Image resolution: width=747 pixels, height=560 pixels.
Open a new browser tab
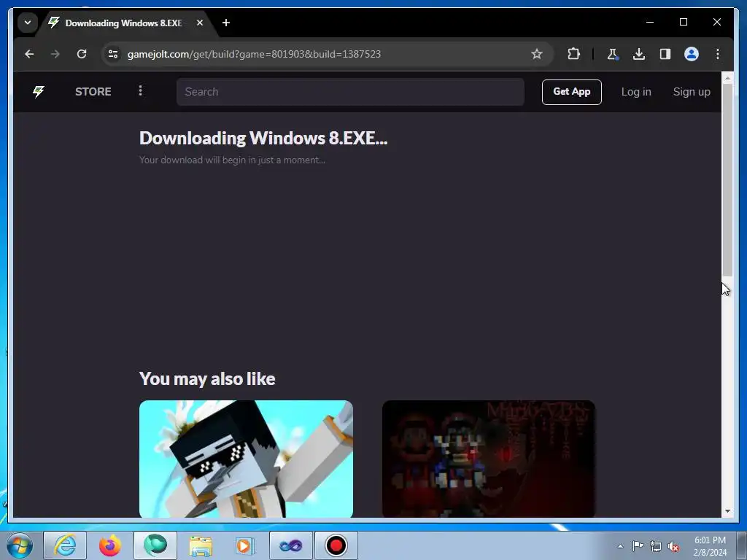pyautogui.click(x=226, y=23)
